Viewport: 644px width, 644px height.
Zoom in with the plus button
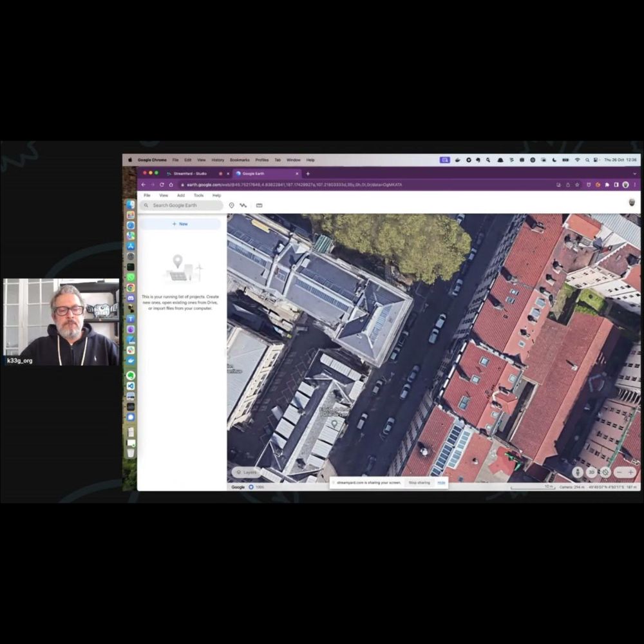(631, 472)
